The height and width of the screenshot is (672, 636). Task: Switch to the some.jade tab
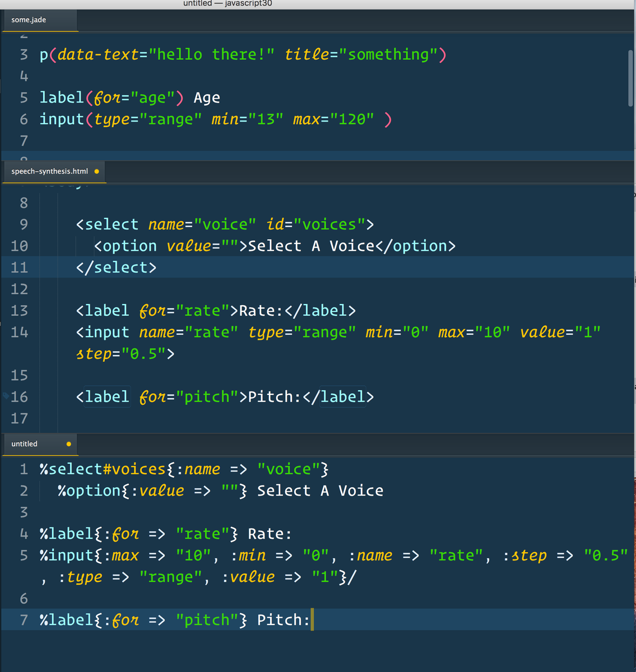29,20
